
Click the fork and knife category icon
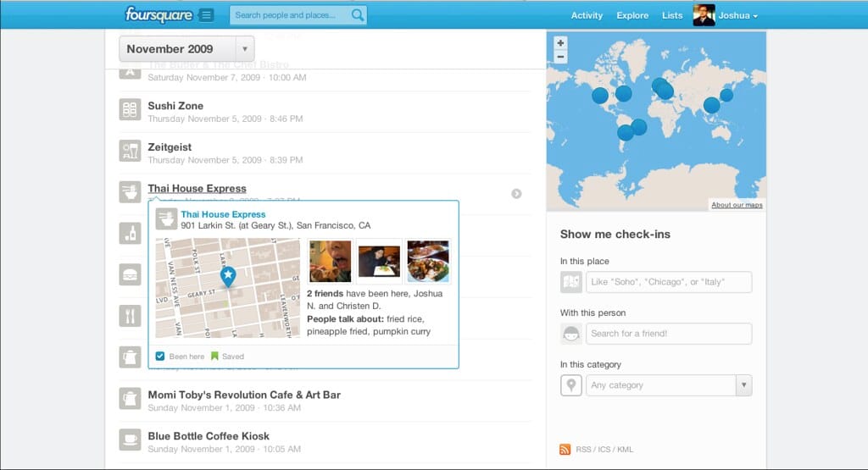[x=130, y=316]
